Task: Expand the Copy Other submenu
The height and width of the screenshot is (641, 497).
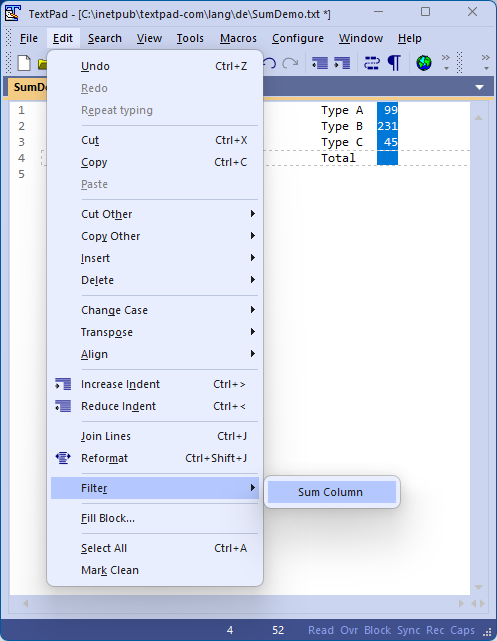Action: click(155, 236)
